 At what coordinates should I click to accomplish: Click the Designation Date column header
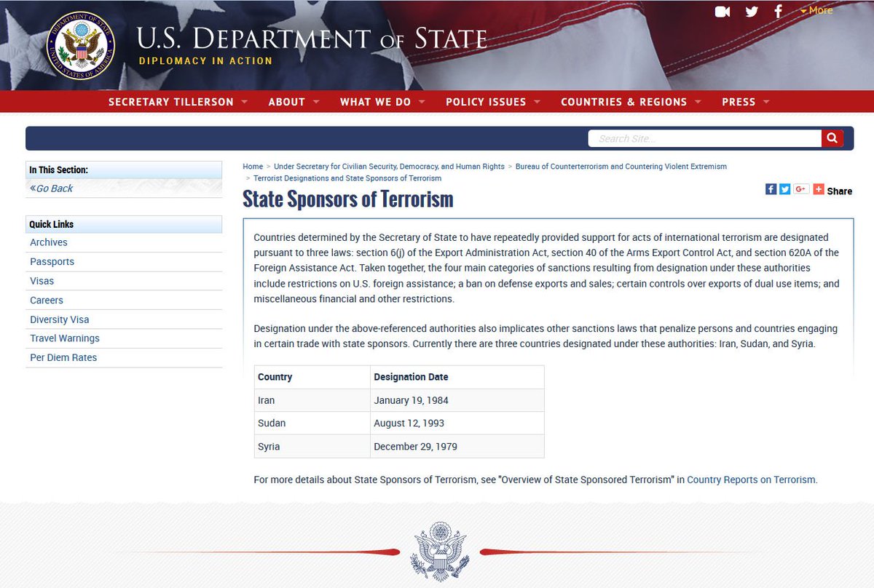pyautogui.click(x=457, y=377)
